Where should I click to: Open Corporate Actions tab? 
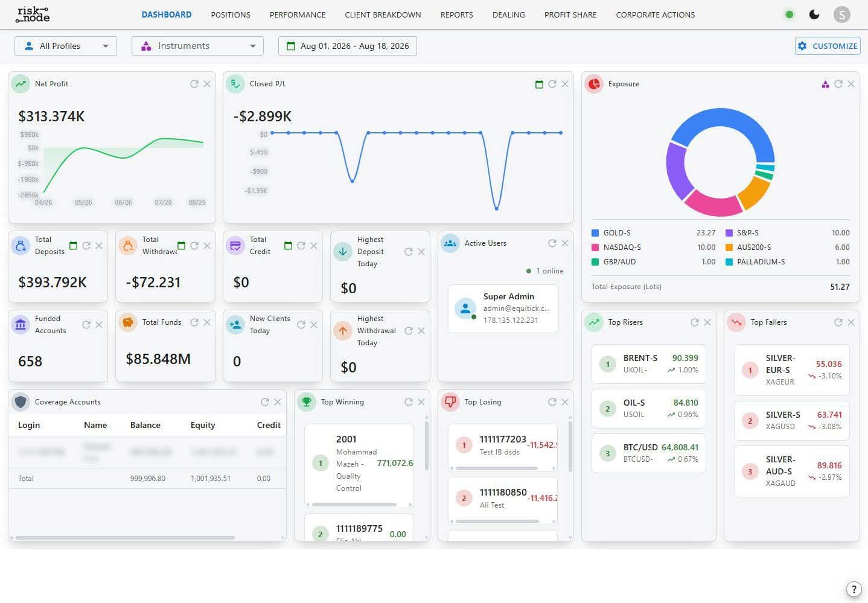tap(655, 14)
